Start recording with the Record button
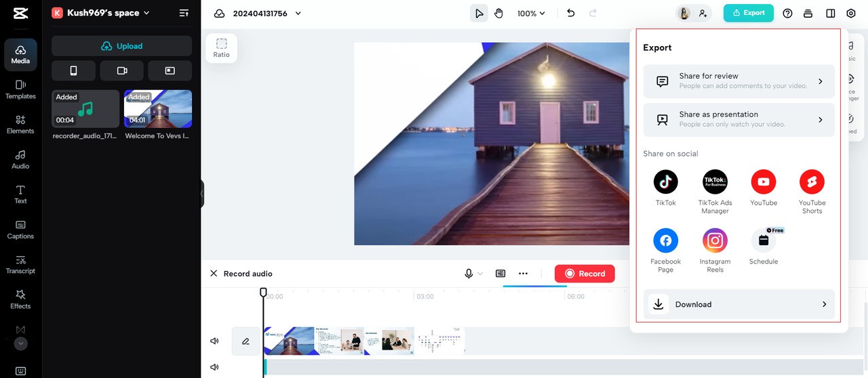Image resolution: width=868 pixels, height=378 pixels. click(585, 274)
